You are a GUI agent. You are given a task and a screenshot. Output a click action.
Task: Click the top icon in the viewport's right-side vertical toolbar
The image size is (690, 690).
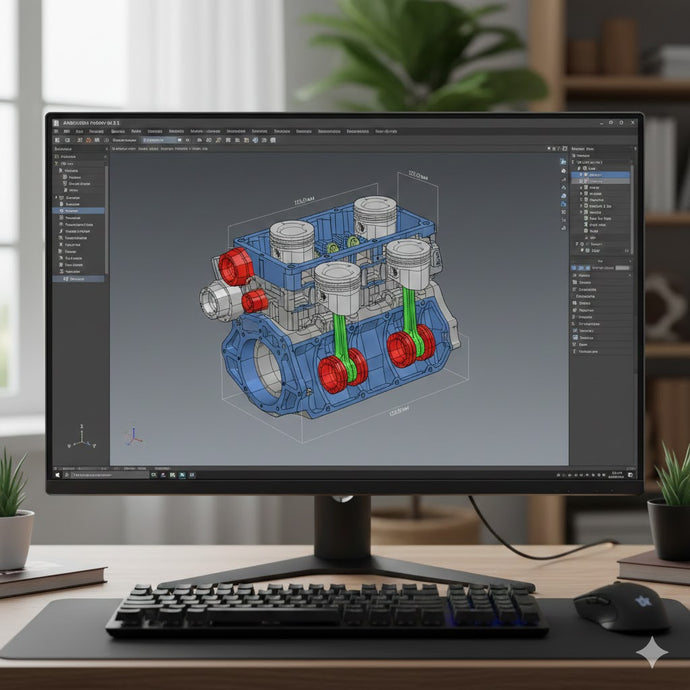tap(562, 161)
